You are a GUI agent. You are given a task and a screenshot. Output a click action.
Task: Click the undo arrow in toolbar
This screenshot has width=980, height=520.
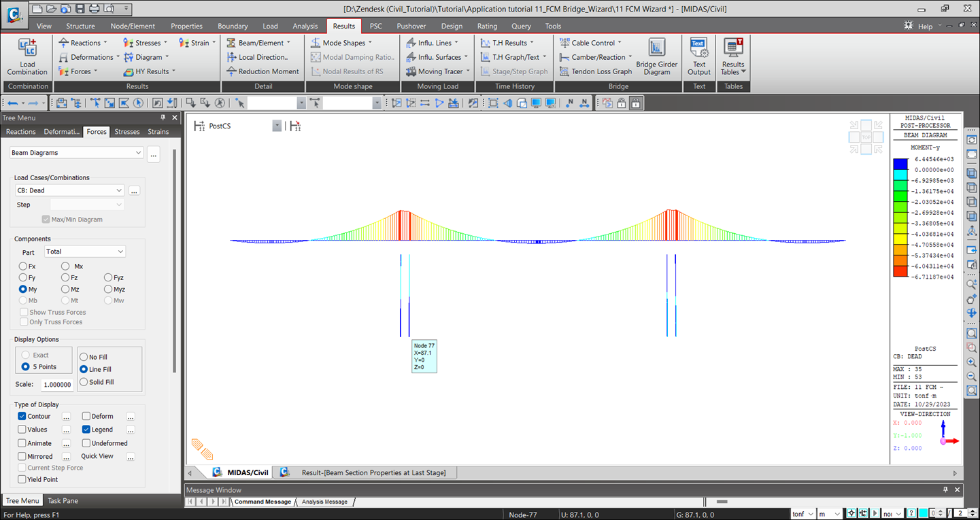[x=12, y=103]
